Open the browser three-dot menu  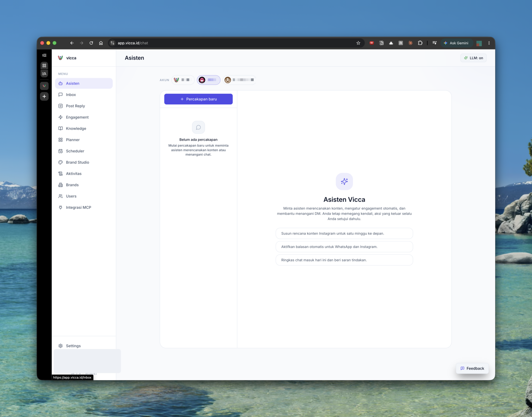tap(489, 43)
